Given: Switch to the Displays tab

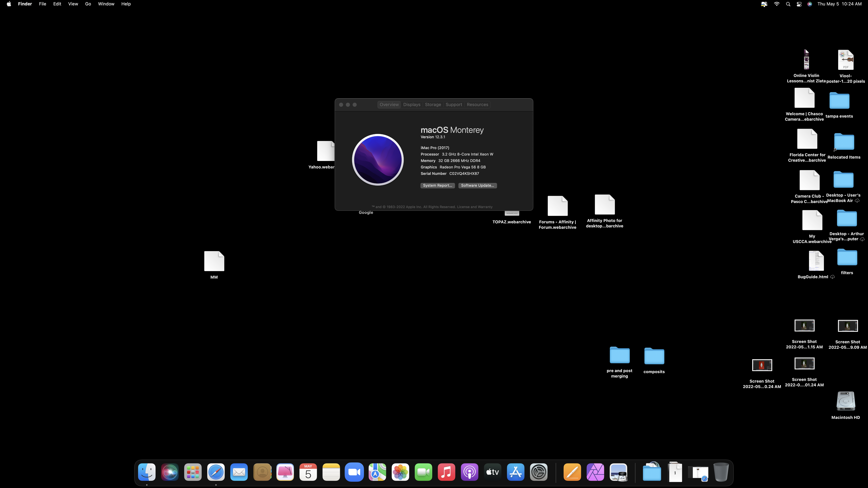Looking at the screenshot, I should (412, 105).
